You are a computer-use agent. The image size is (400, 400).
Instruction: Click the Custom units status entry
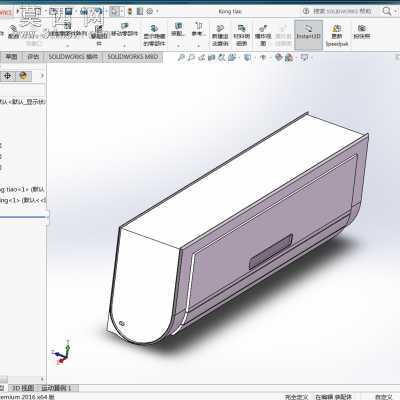pos(383,397)
